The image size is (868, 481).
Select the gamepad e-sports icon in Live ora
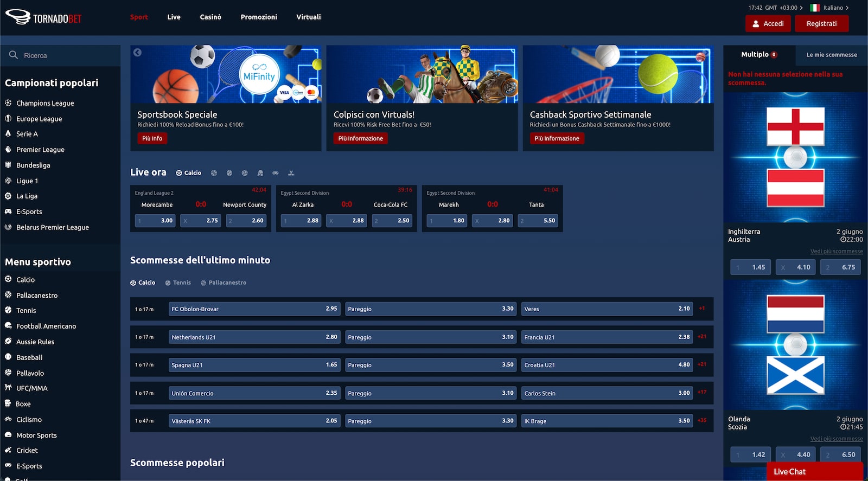[x=276, y=173]
